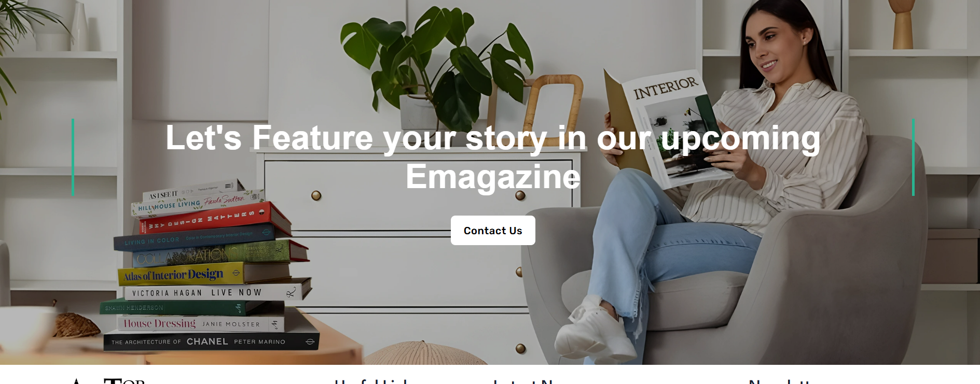The height and width of the screenshot is (384, 980).
Task: Click the 'Let's Feature your story' headline
Action: (x=493, y=157)
